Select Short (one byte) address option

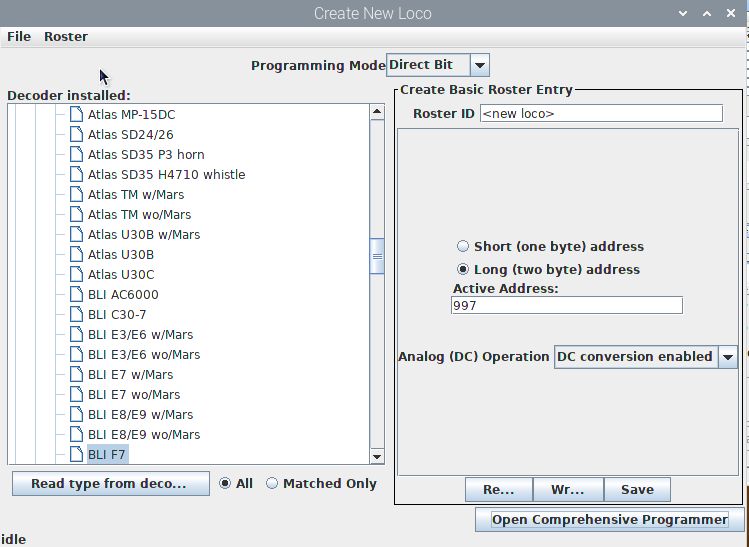462,247
